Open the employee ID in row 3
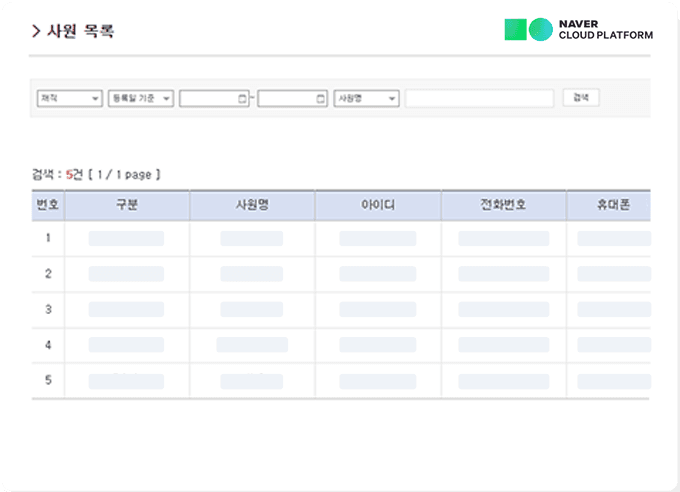 tap(378, 309)
